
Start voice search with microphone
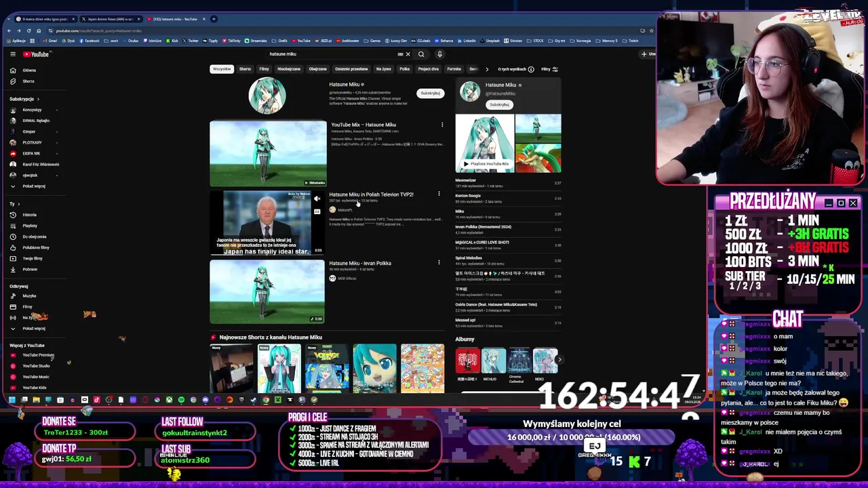[x=439, y=54]
